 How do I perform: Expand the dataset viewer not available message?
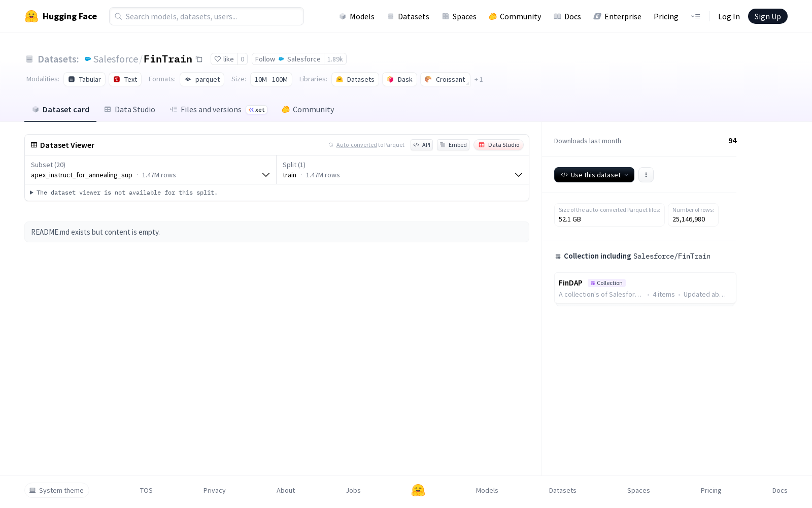click(124, 193)
